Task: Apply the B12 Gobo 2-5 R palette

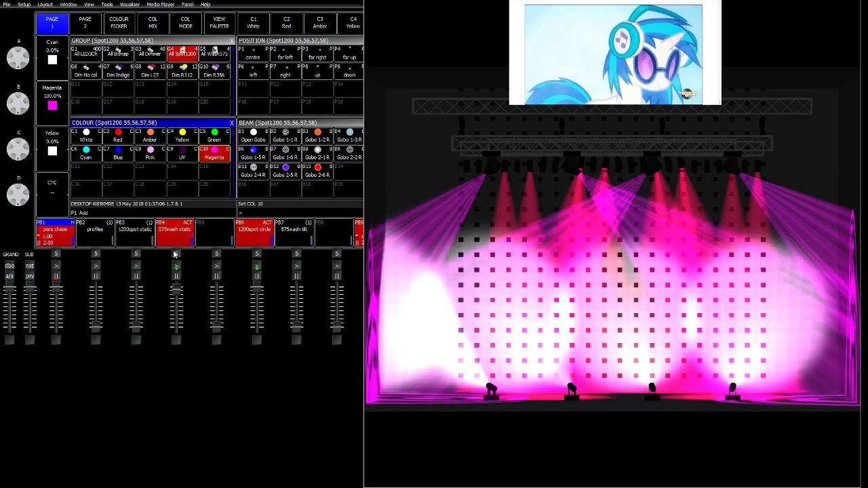Action: (285, 171)
